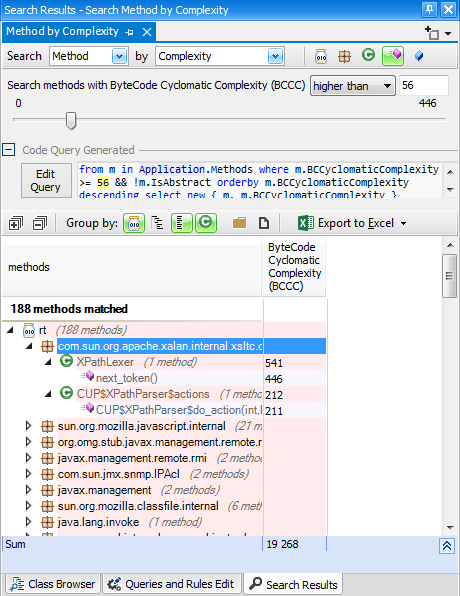This screenshot has height=596, width=460.
Task: Switch to Queries and Rules Edit tab
Action: click(x=172, y=584)
